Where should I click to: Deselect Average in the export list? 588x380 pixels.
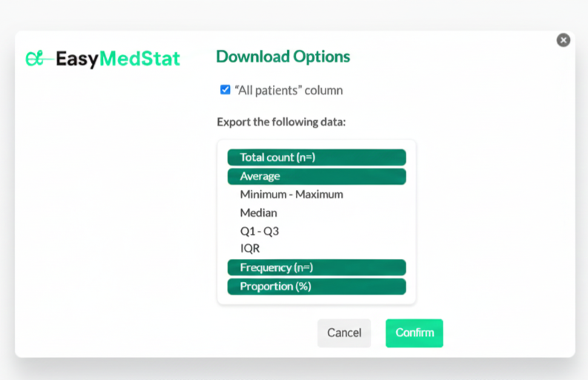pos(317,177)
